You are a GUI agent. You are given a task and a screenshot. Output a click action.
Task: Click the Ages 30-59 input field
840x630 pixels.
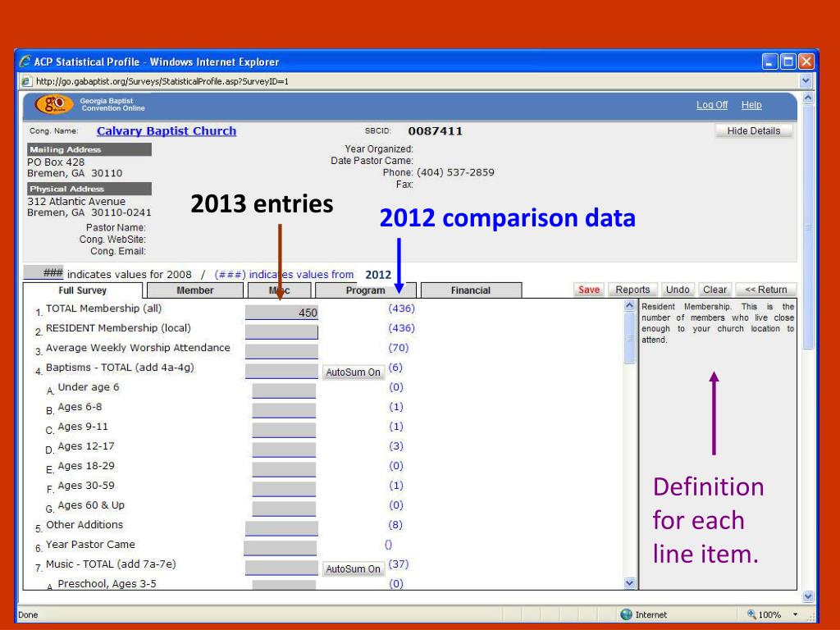(x=284, y=489)
